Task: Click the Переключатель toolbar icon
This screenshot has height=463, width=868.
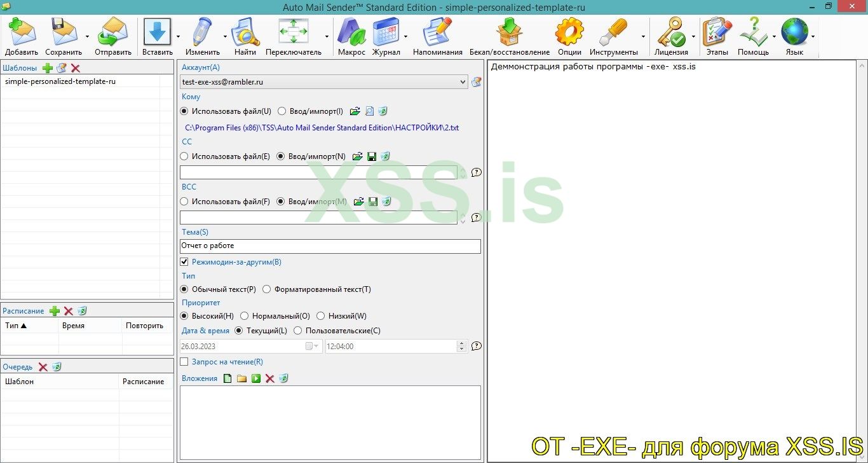Action: (293, 31)
